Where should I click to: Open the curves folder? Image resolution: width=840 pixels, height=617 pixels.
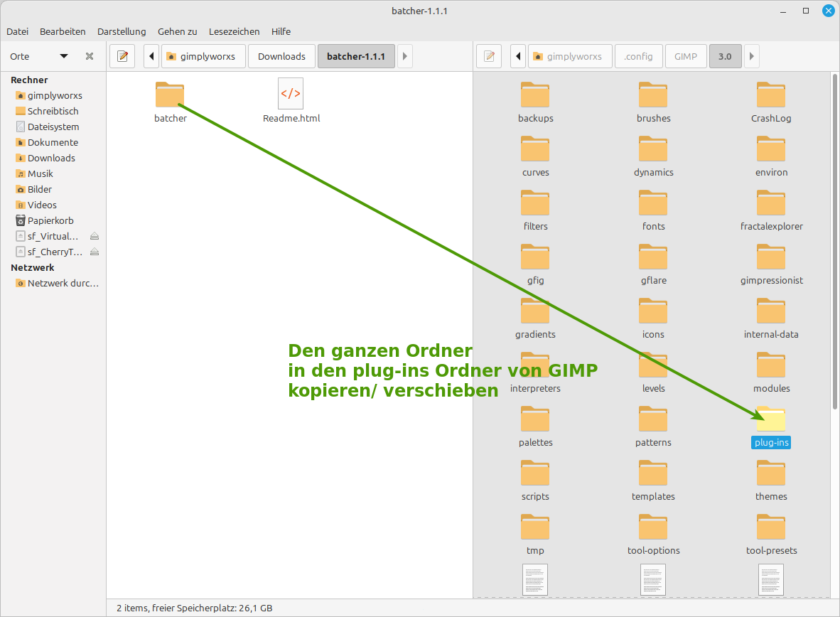[x=535, y=149]
